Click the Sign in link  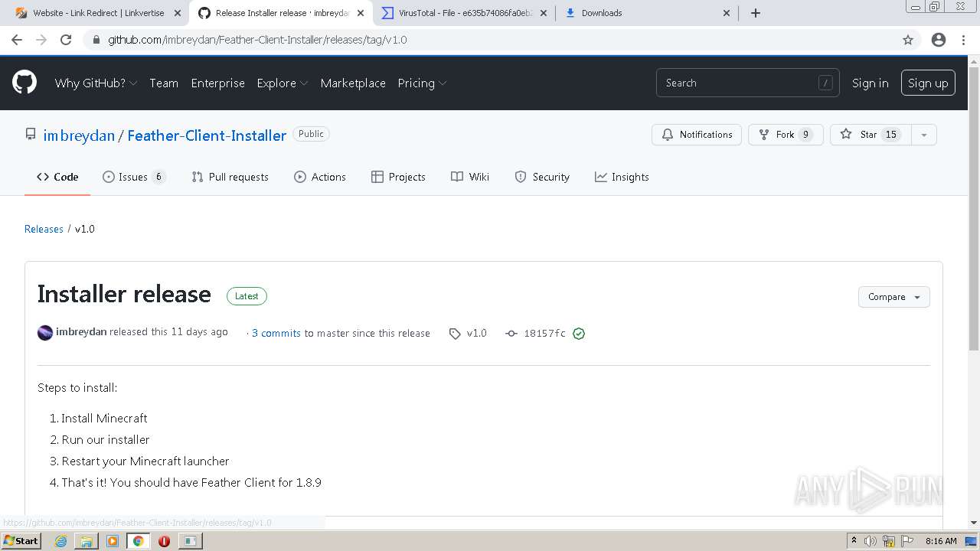(x=871, y=83)
